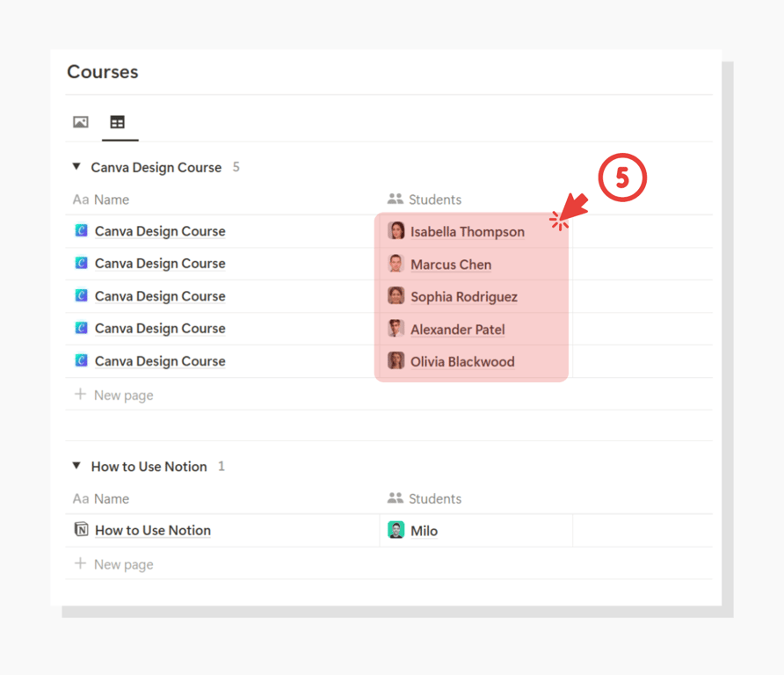Collapse the Canva Design Course group
This screenshot has height=675, width=784.
click(76, 166)
